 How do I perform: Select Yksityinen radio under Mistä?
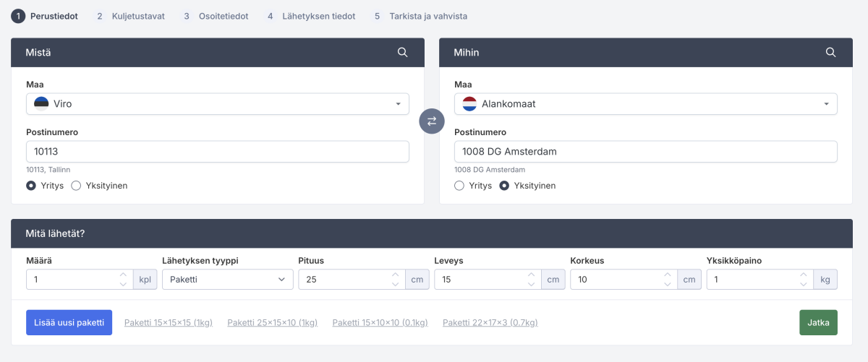point(76,186)
